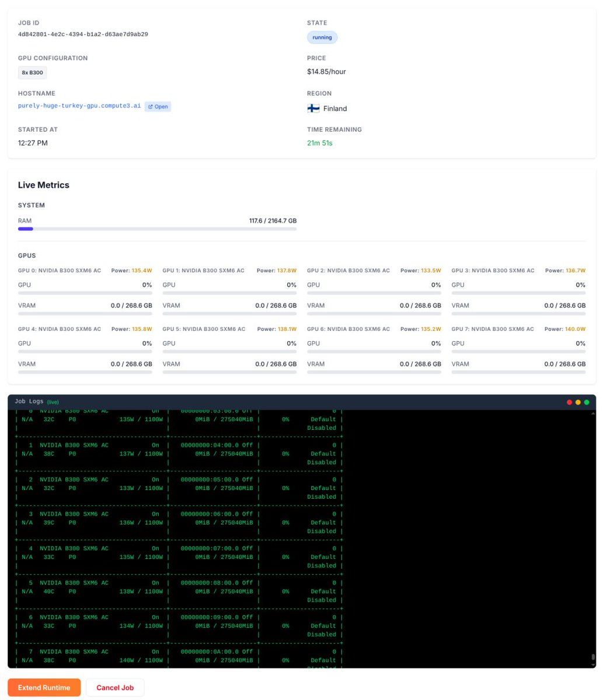Click GPU 7 VRAM usage bar
The image size is (603, 700).
coord(518,372)
